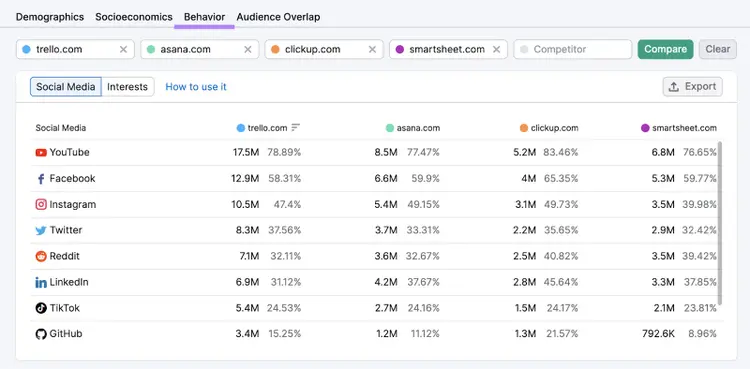
Task: Click the TikTok logo icon
Action: tap(41, 308)
